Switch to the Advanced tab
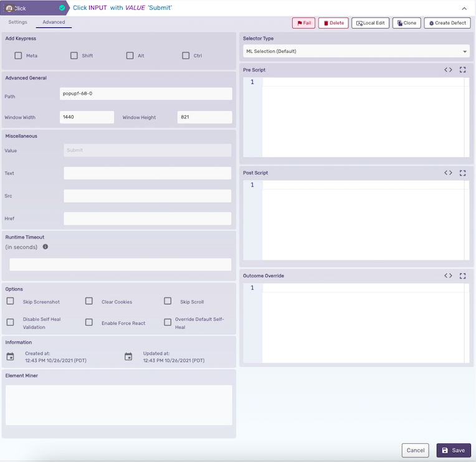The image size is (476, 462). 54,22
